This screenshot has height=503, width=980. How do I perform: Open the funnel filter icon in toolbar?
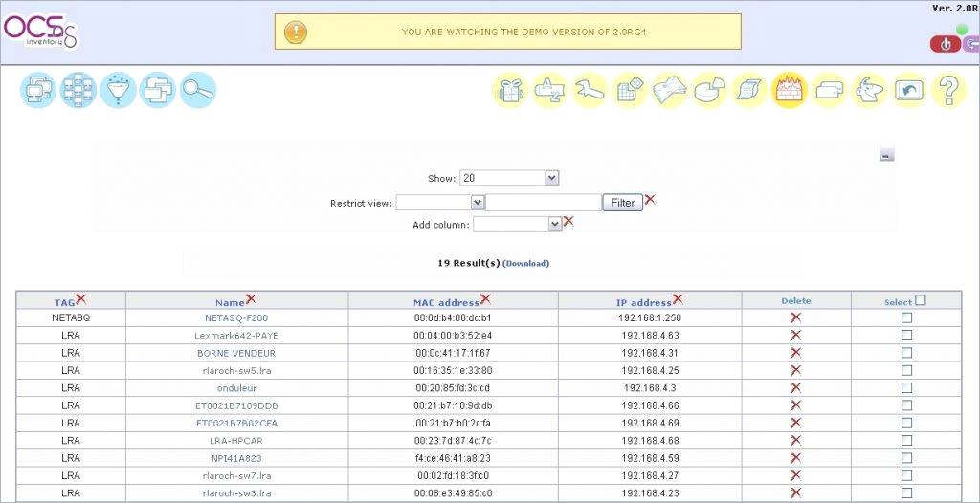click(119, 90)
